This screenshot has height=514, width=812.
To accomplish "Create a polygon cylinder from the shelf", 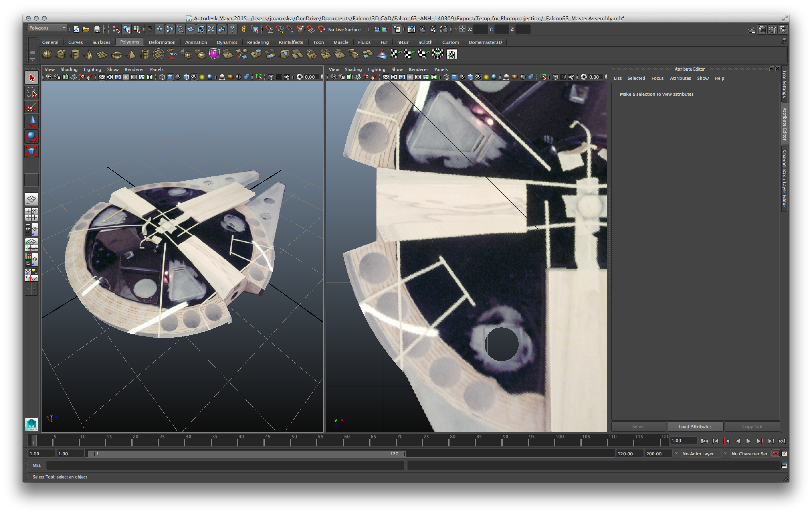I will (75, 54).
